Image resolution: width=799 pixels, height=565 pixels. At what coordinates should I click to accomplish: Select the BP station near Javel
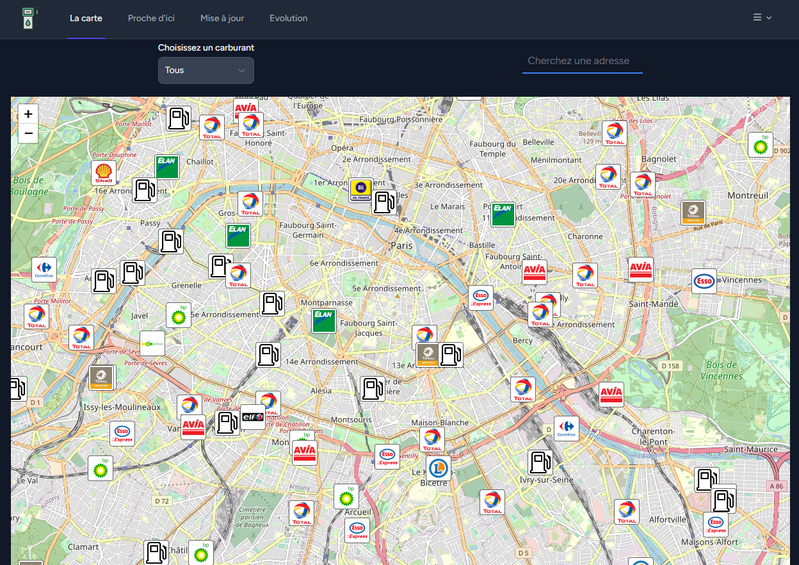click(178, 315)
